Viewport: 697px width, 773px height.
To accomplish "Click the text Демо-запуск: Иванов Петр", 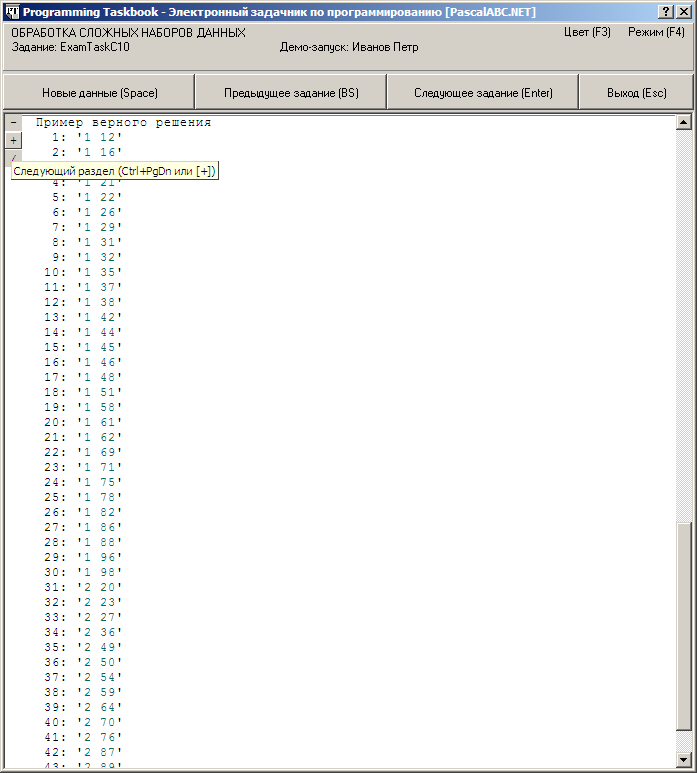I will 349,47.
